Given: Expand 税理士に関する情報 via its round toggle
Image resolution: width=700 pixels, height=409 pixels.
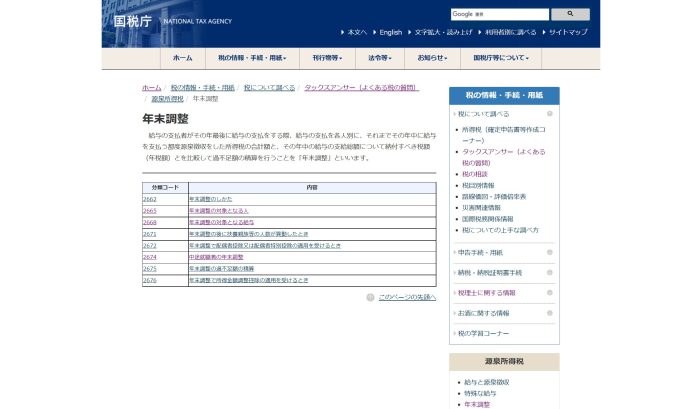Looking at the screenshot, I should click(x=550, y=293).
